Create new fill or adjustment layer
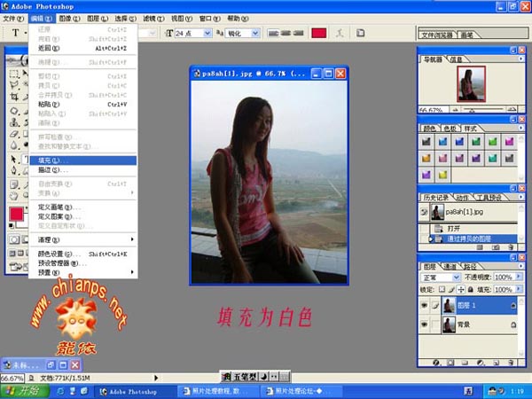This screenshot has height=399, width=532. click(x=481, y=363)
